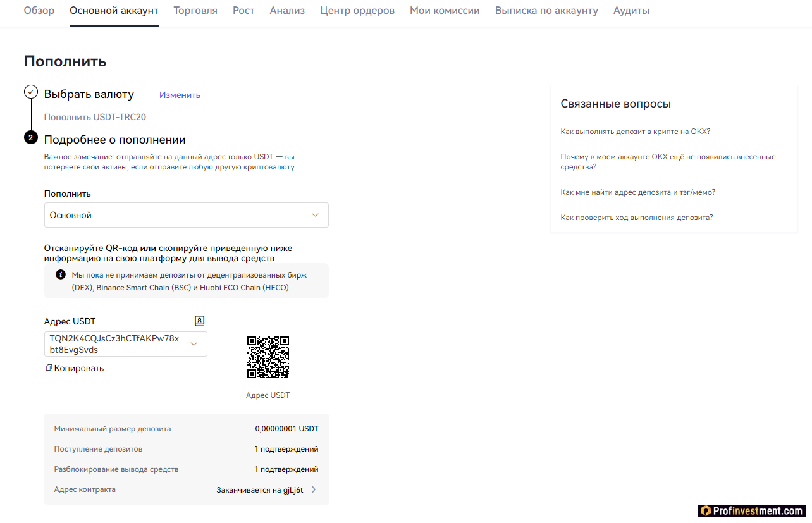Open the Торговля tab
Viewport: 812px width, 523px height.
(195, 11)
